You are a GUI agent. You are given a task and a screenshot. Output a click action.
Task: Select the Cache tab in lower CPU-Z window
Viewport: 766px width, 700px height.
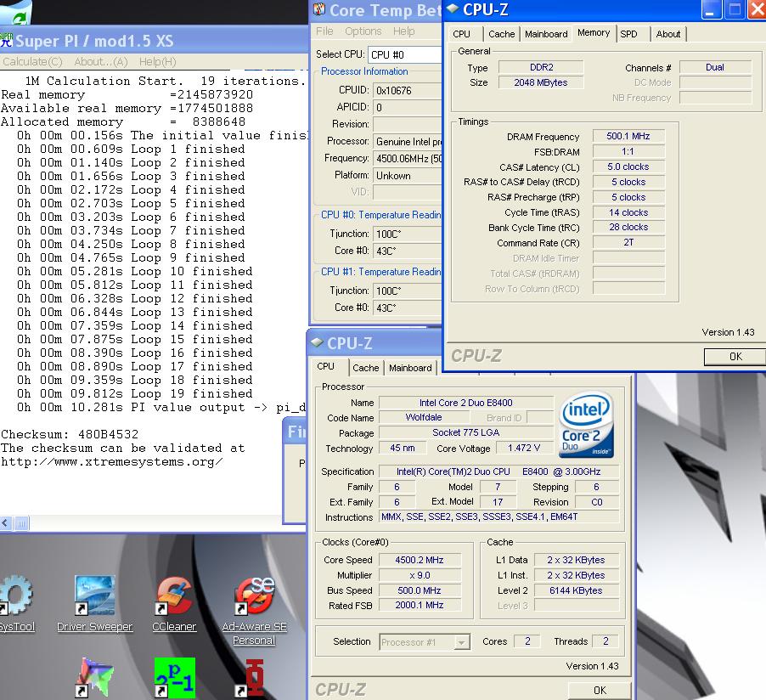tap(365, 368)
